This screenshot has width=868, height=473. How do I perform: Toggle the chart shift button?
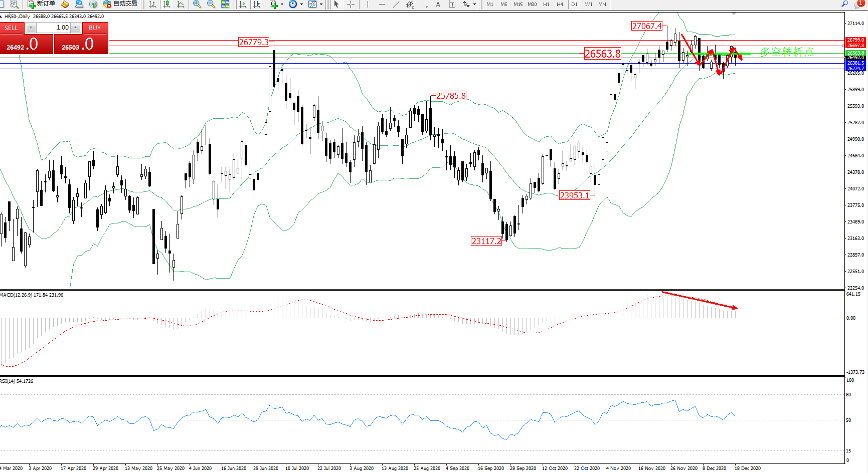coord(257,4)
